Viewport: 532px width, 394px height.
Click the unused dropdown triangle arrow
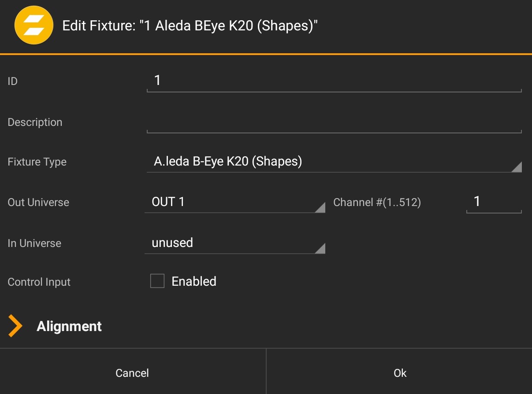click(320, 249)
